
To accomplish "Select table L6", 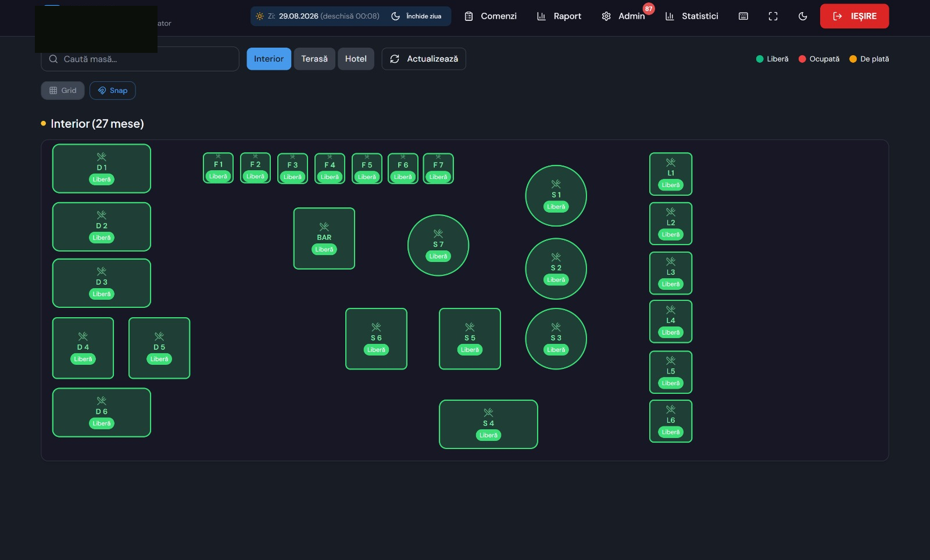I will click(x=671, y=421).
